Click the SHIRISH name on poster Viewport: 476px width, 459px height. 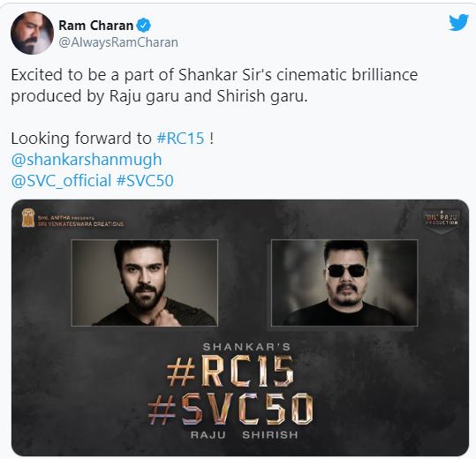pos(270,435)
